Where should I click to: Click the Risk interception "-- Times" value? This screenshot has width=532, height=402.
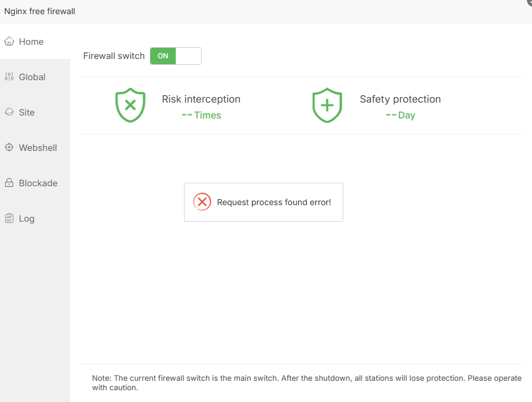201,115
